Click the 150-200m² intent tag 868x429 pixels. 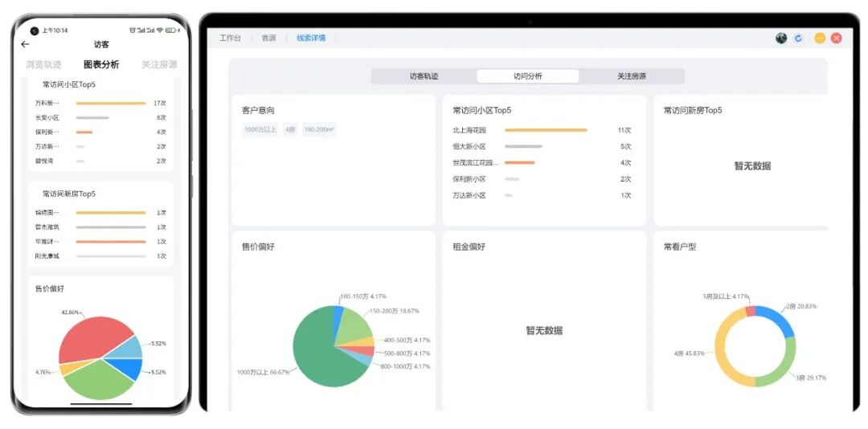click(x=319, y=129)
